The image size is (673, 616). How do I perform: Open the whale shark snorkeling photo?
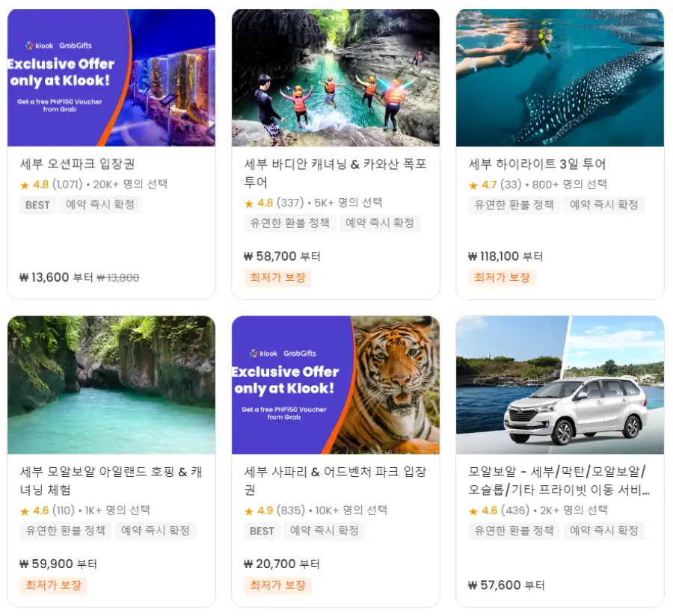560,78
